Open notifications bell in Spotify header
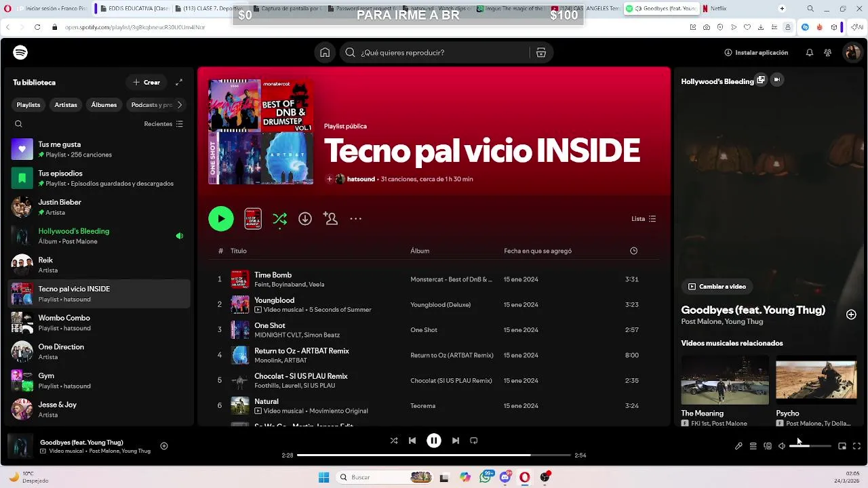Image resolution: width=868 pixels, height=488 pixels. (809, 53)
